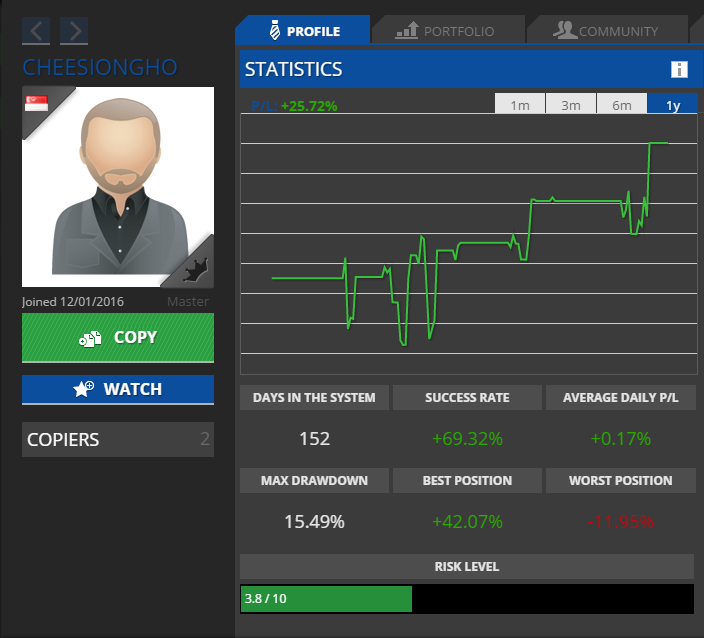
Task: Switch to the Community tab
Action: click(x=606, y=31)
